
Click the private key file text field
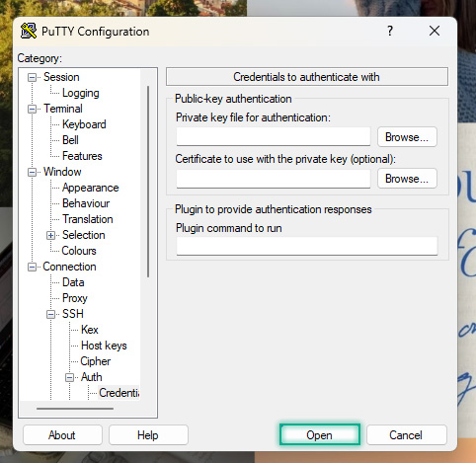[x=274, y=136]
